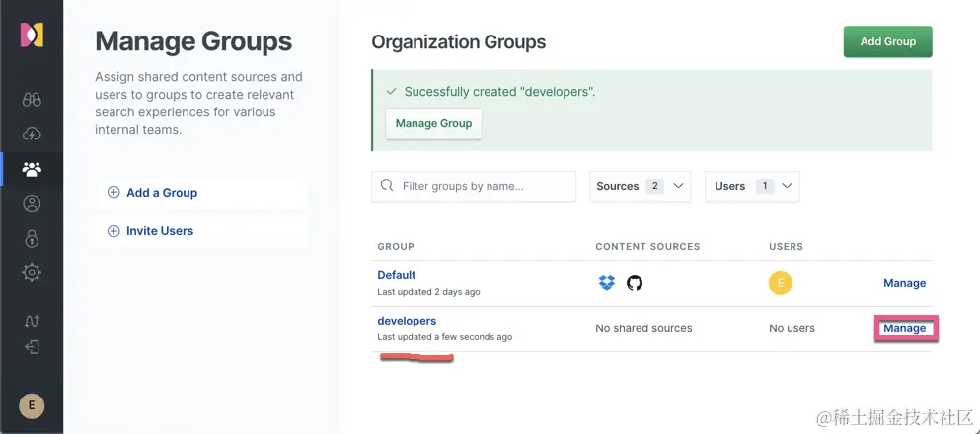Click the GitHub content source icon

pos(635,283)
